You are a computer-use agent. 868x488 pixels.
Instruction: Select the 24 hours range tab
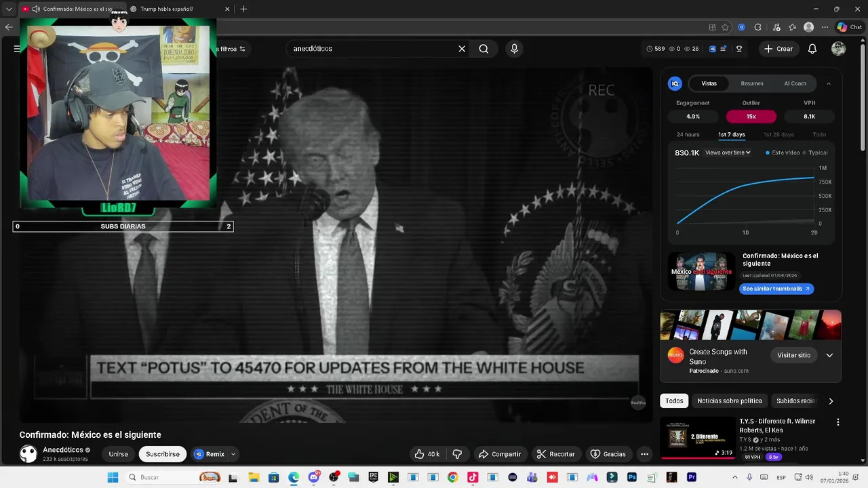tap(688, 134)
